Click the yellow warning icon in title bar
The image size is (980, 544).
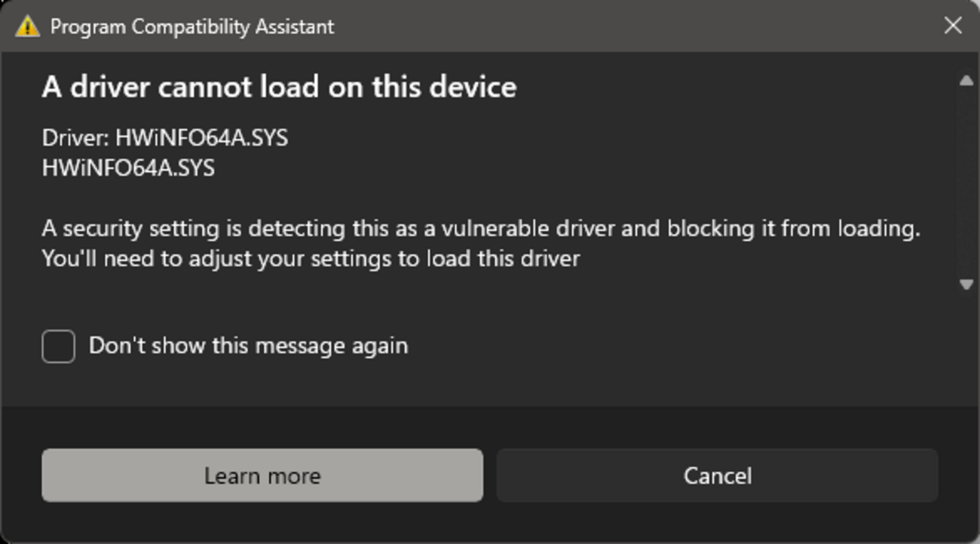(27, 26)
